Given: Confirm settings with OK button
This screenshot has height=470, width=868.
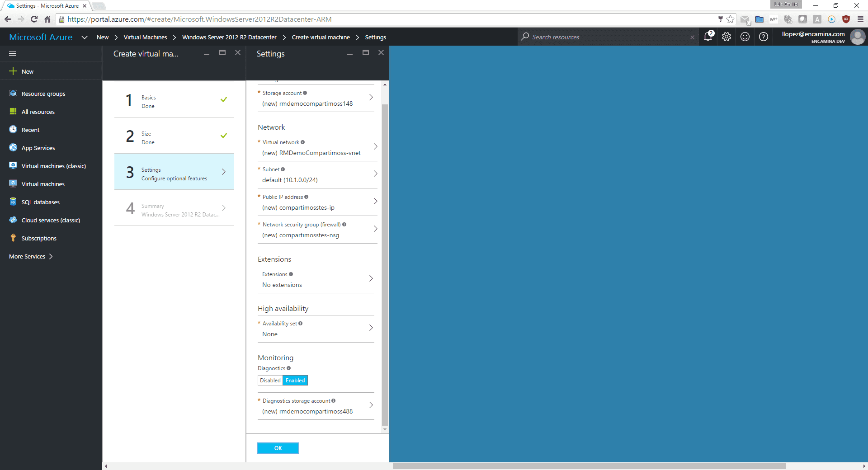Looking at the screenshot, I should click(278, 448).
